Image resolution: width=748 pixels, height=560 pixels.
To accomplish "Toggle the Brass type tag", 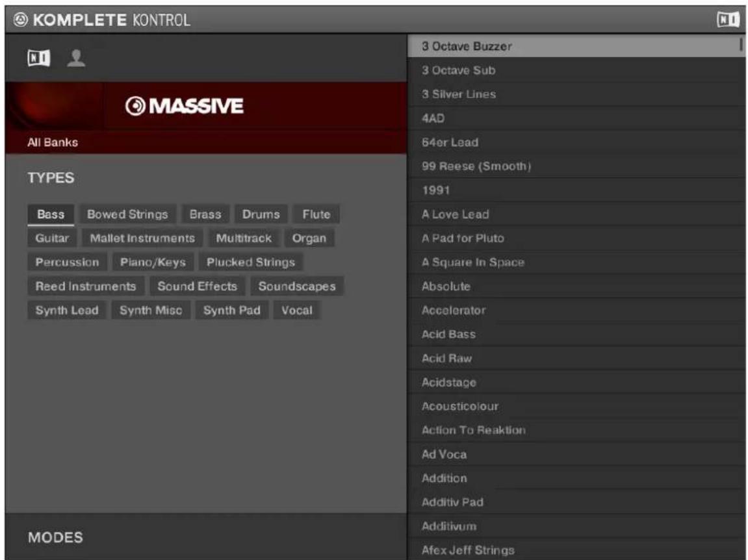I will pyautogui.click(x=205, y=214).
